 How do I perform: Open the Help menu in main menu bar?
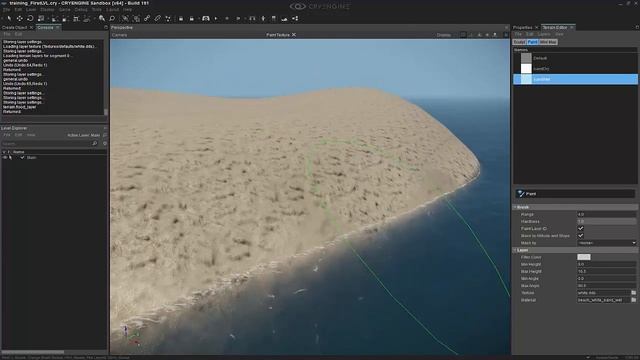coord(127,9)
